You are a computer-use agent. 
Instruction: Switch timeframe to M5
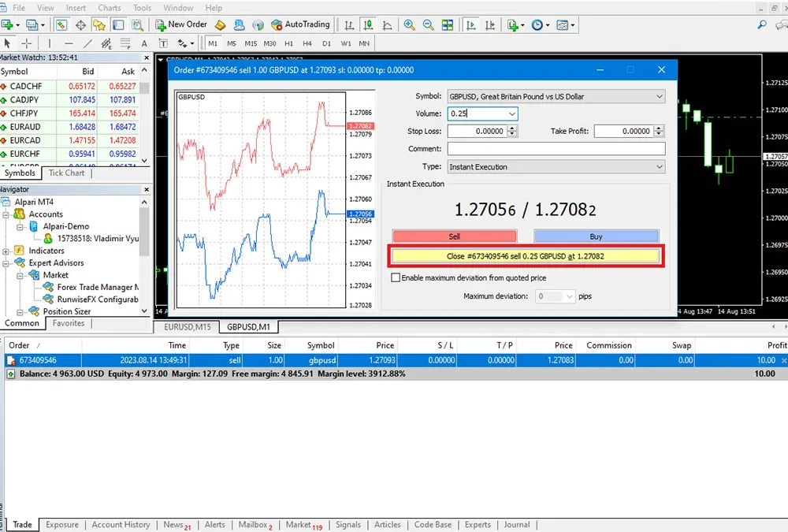232,44
